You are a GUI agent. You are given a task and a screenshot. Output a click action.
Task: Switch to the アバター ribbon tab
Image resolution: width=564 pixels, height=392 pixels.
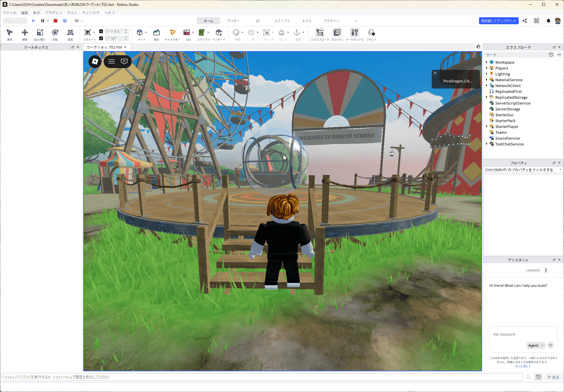point(233,21)
